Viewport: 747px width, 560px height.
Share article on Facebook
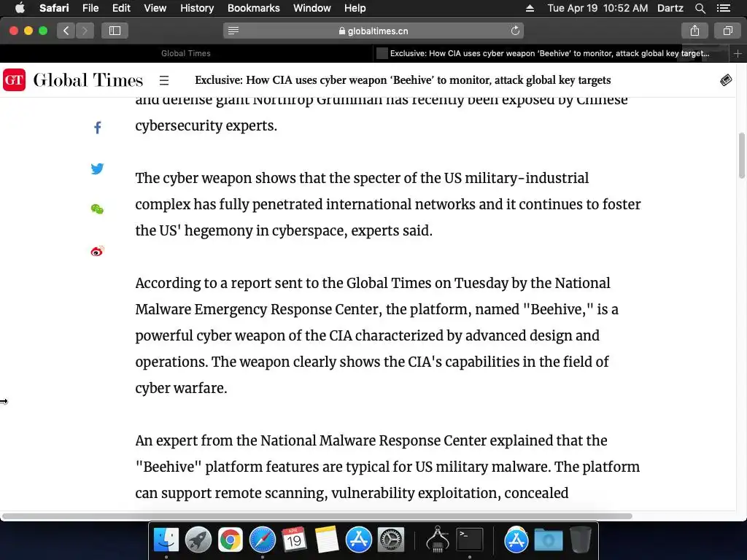pyautogui.click(x=97, y=127)
